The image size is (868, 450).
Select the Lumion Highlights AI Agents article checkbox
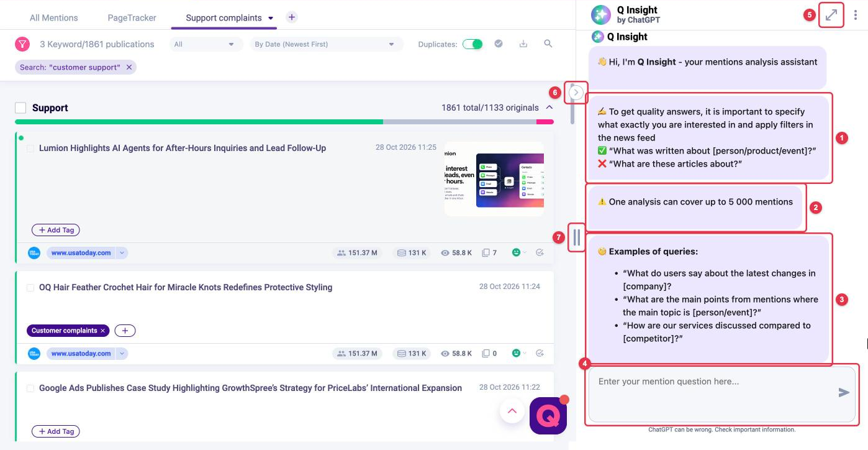click(30, 149)
